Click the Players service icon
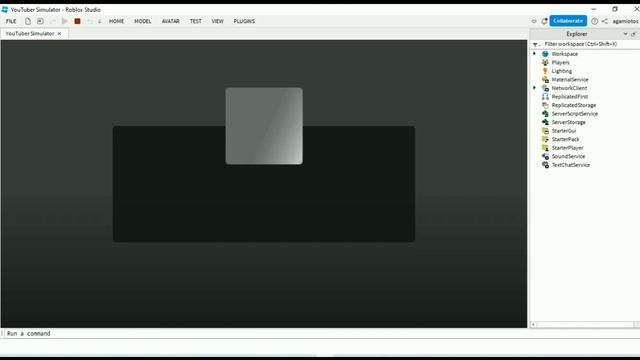640x360 pixels. [x=545, y=62]
